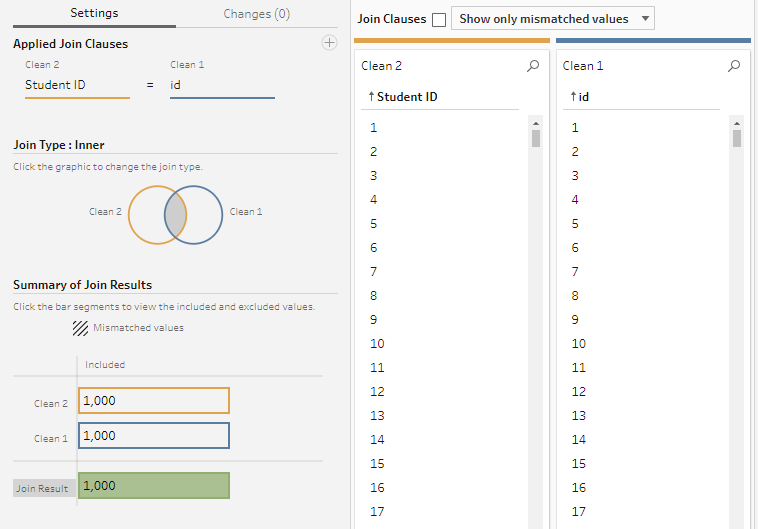The image size is (758, 529).
Task: Open the Show only mismatched values dropdown
Action: pyautogui.click(x=553, y=19)
